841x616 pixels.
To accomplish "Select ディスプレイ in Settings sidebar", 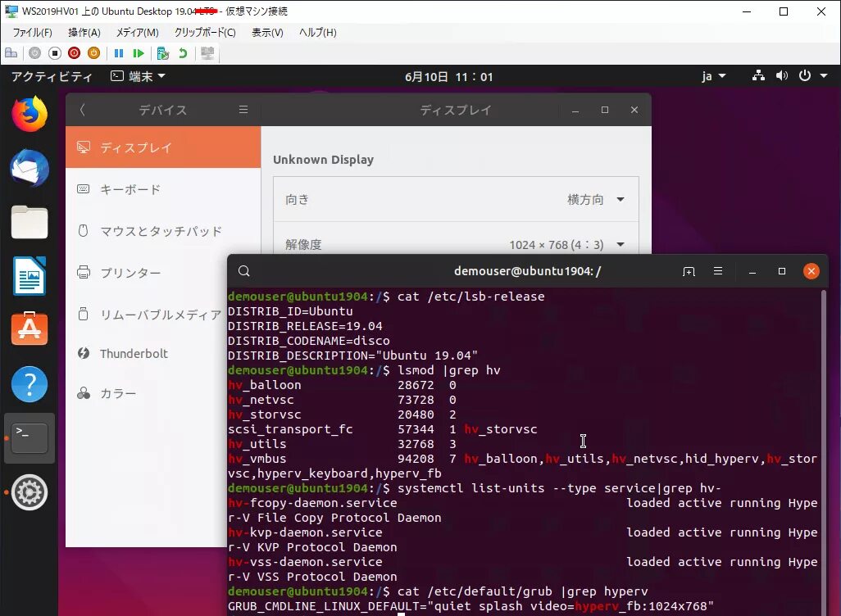I will (163, 147).
